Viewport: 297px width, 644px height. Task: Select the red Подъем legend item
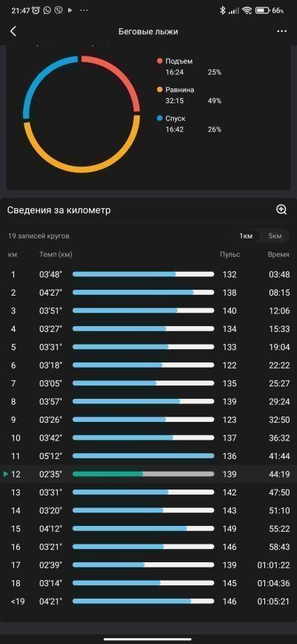(174, 61)
